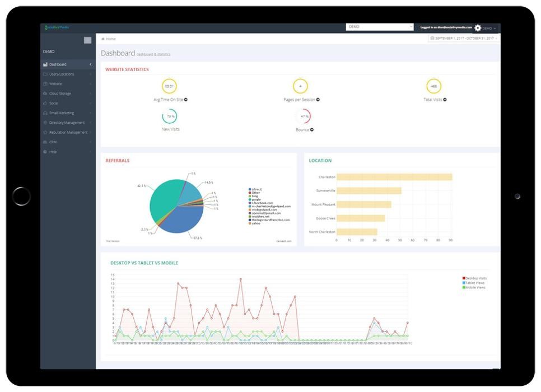This screenshot has height=392, width=541.
Task: Click the sidebar collapse square button
Action: [87, 40]
